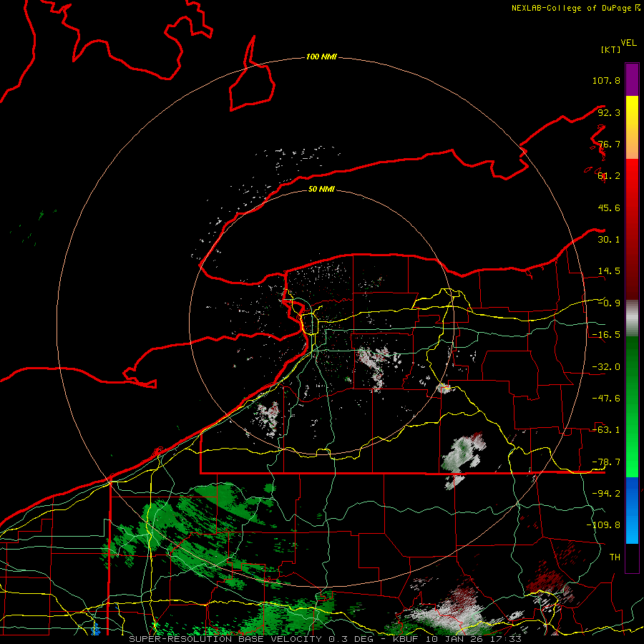This screenshot has width=644, height=644.
Task: Click the 92.3 scale value
Action: [609, 112]
